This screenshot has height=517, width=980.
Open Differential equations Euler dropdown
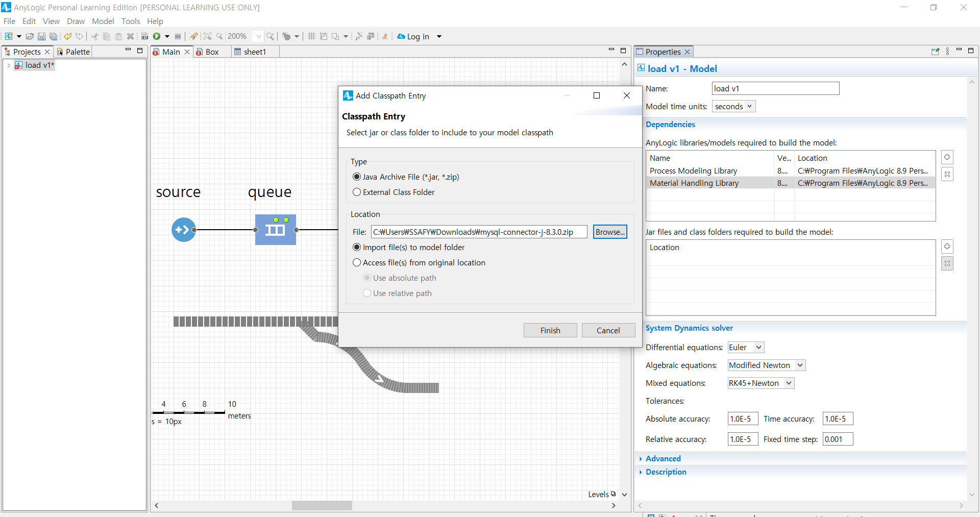(746, 347)
